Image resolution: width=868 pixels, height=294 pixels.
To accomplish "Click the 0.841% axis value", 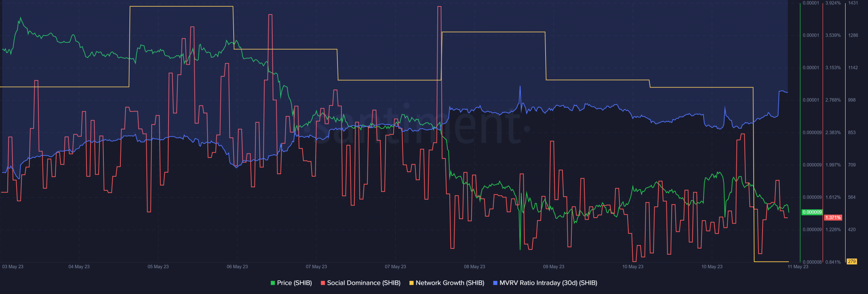I will [833, 262].
